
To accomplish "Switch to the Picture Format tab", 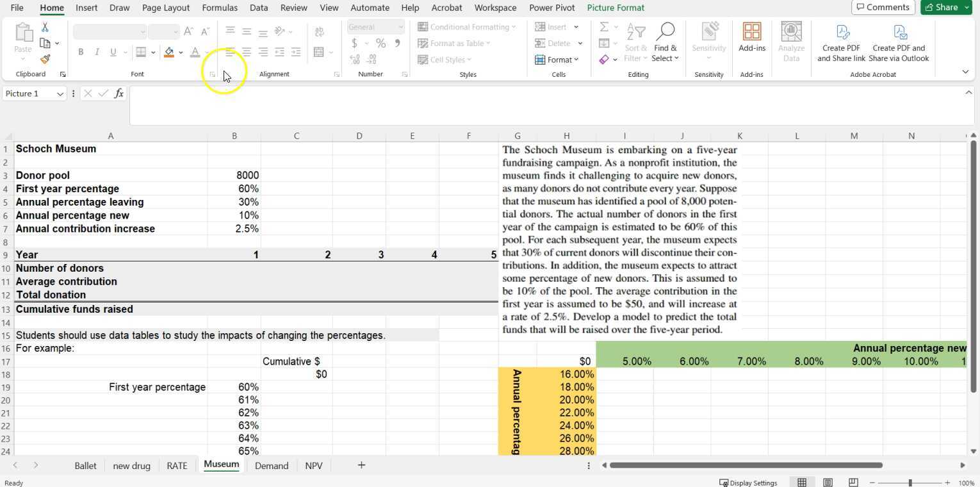I will tap(615, 8).
